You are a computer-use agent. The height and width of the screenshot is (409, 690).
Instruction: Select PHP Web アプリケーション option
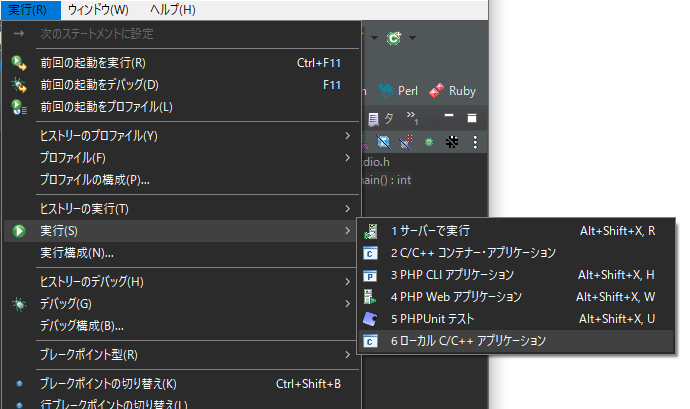point(456,296)
